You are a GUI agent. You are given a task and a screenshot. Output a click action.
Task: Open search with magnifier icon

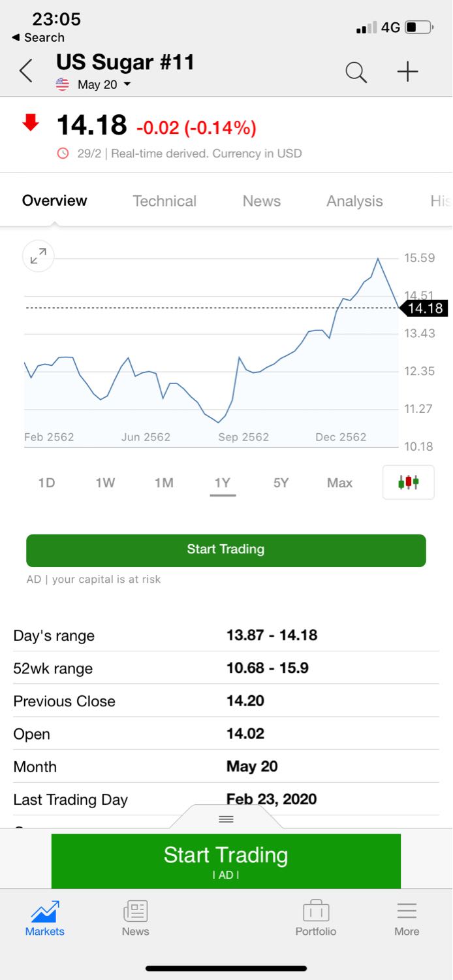point(356,72)
